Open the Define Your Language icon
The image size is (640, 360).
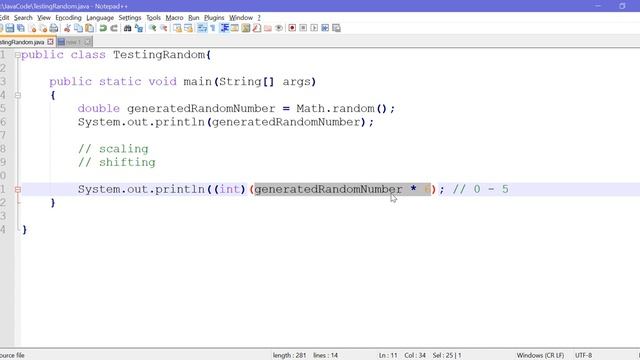[x=235, y=28]
